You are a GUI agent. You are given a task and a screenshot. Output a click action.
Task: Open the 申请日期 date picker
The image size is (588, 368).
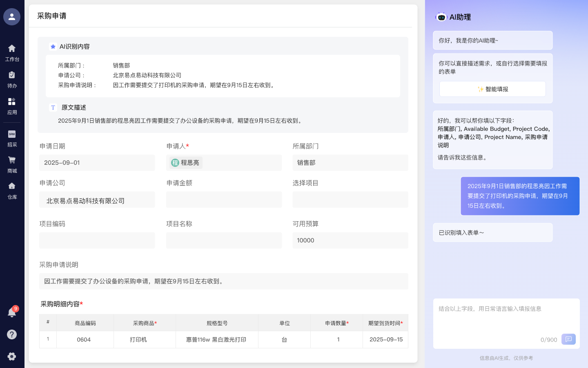coord(97,162)
